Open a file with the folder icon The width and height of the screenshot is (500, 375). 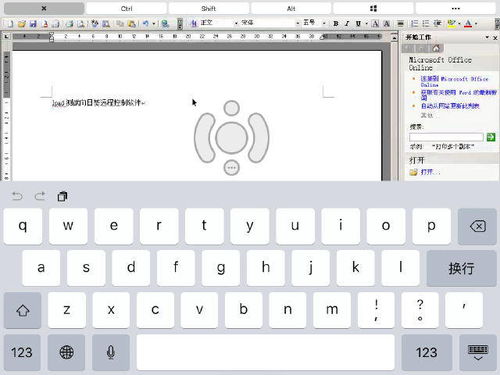[x=22, y=24]
